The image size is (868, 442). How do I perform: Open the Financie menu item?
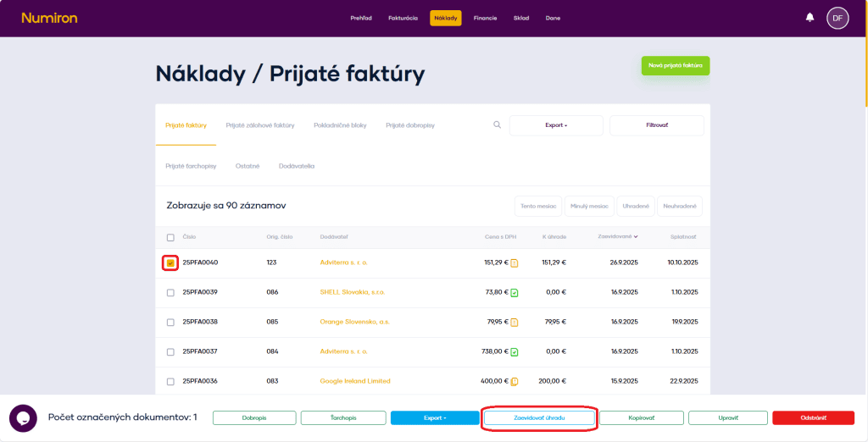[486, 18]
